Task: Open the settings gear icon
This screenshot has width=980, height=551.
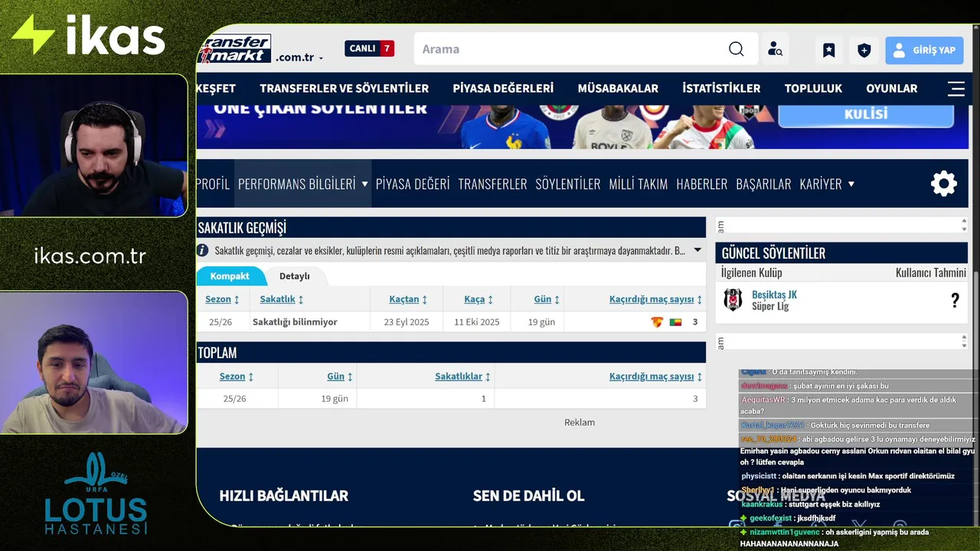Action: click(x=943, y=184)
